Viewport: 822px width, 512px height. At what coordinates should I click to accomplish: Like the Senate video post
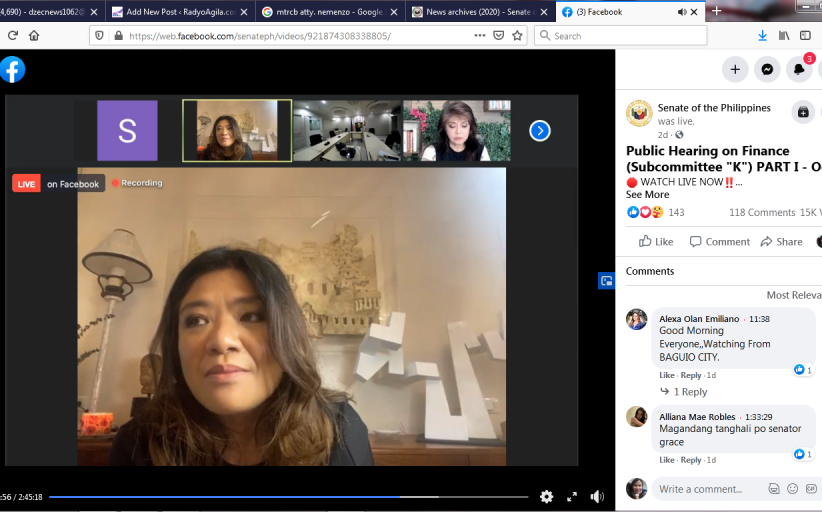tap(656, 241)
